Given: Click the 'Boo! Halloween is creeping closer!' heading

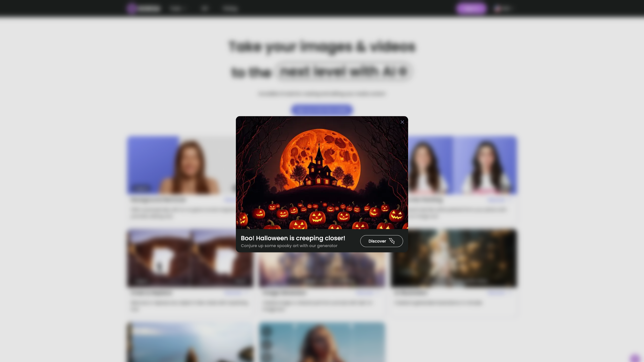Looking at the screenshot, I should point(293,238).
